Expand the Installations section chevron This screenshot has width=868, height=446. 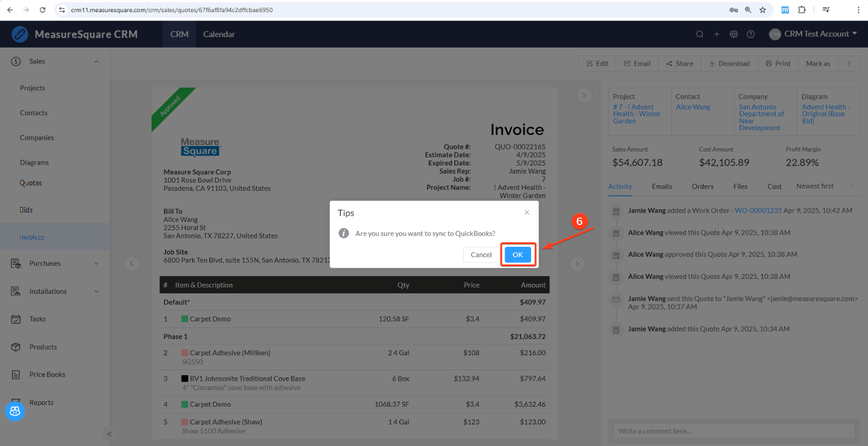tap(96, 291)
